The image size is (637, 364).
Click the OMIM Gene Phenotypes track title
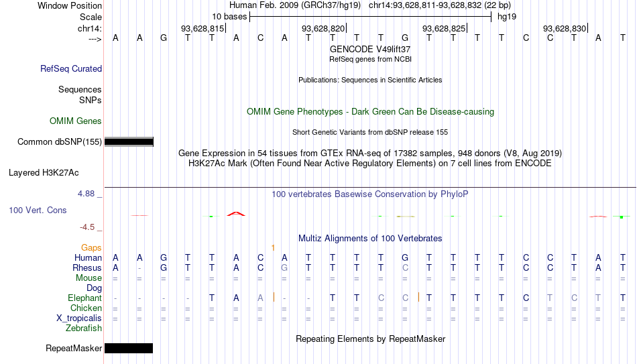tap(370, 112)
